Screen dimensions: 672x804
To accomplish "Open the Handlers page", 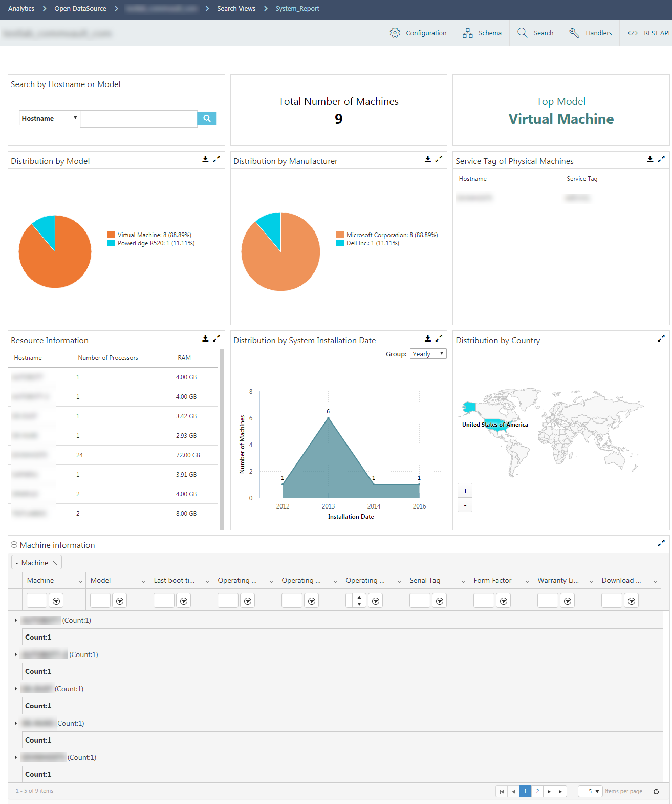I will pos(591,33).
